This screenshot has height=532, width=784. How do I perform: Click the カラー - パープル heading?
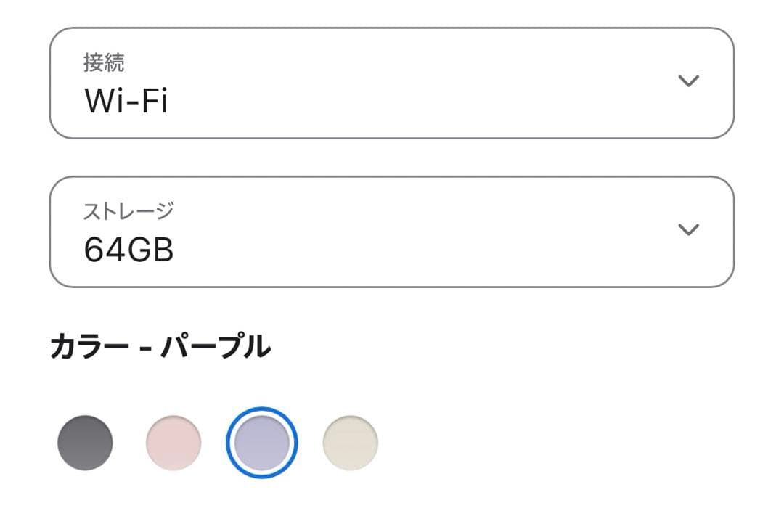tap(161, 347)
